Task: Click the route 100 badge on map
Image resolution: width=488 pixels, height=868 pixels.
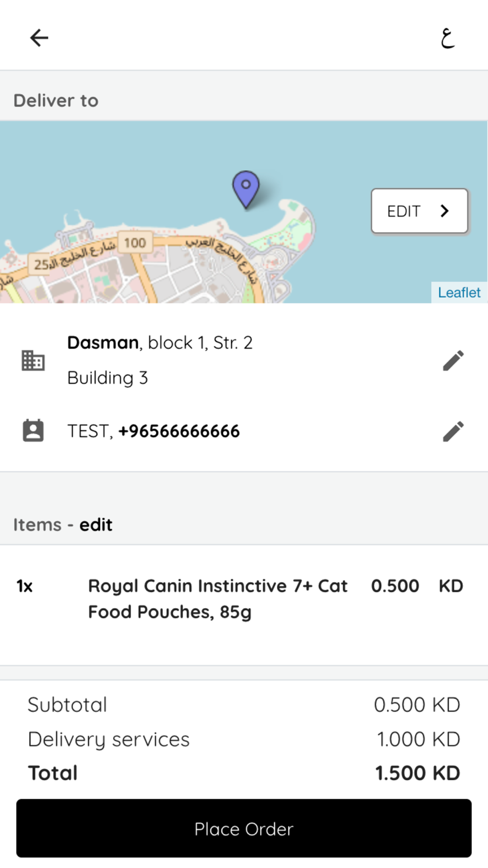Action: tap(135, 243)
